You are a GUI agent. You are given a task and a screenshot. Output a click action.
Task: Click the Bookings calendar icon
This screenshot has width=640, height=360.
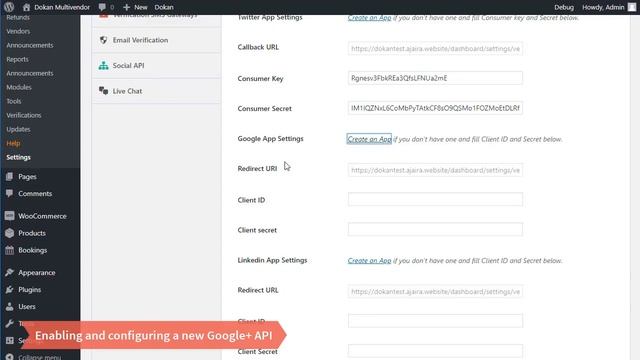pos(9,250)
